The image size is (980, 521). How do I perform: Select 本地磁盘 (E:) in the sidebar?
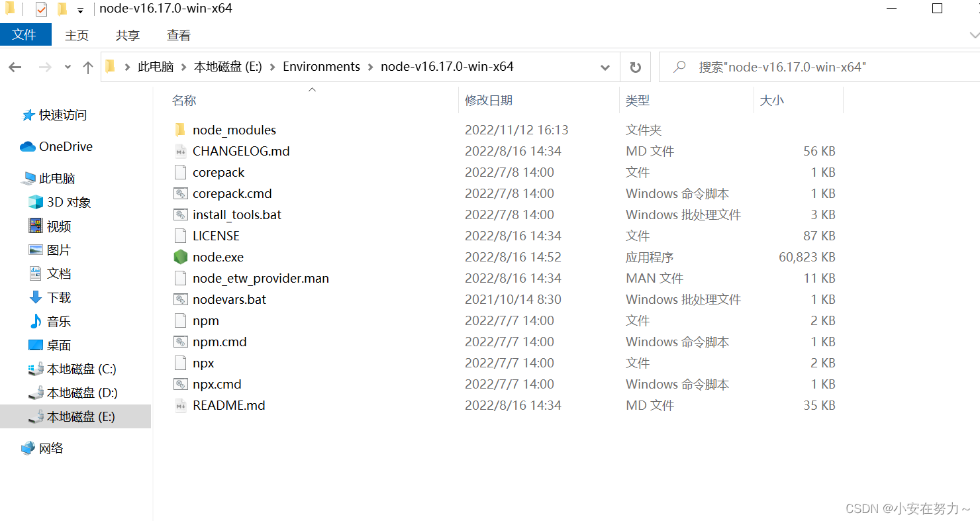tap(76, 416)
